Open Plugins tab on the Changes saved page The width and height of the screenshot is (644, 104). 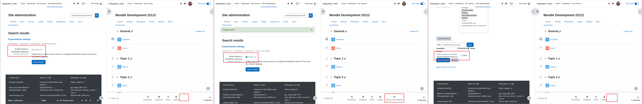[x=264, y=22]
